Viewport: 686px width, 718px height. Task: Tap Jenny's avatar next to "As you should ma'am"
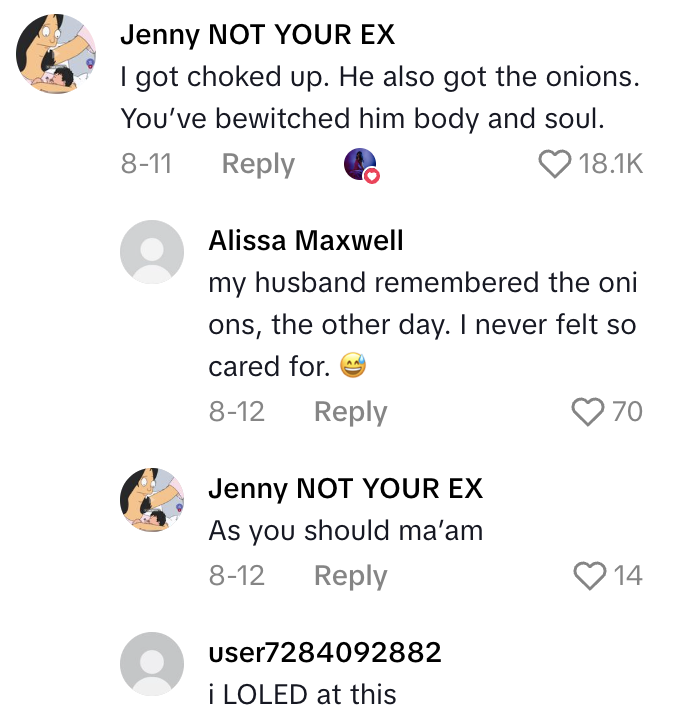152,502
